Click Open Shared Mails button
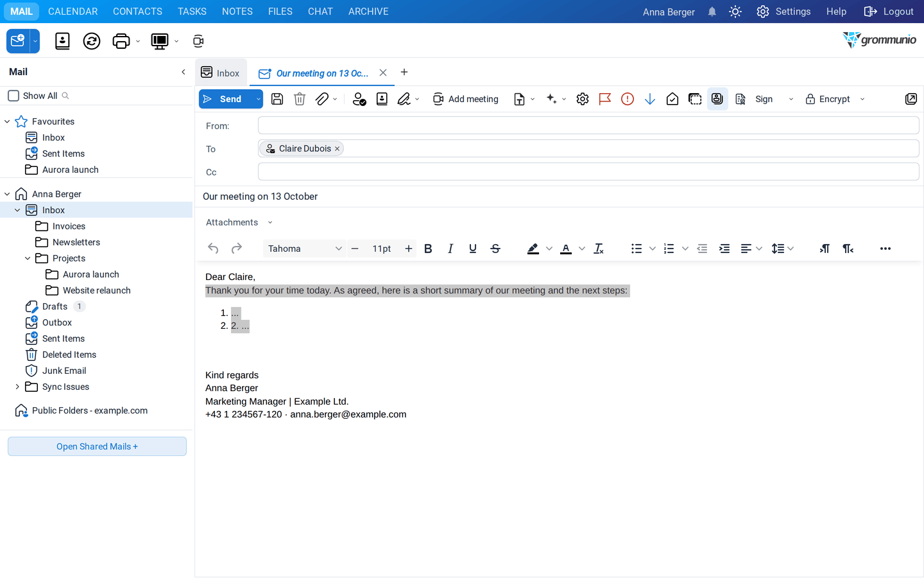The height and width of the screenshot is (578, 924). point(97,446)
